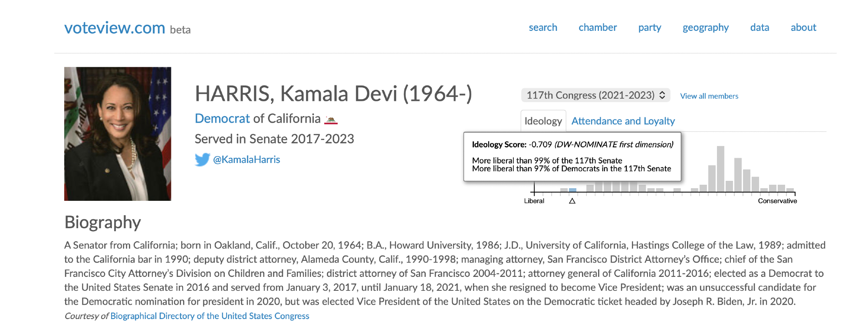Image resolution: width=868 pixels, height=326 pixels.
Task: Open the about page
Action: tap(803, 27)
